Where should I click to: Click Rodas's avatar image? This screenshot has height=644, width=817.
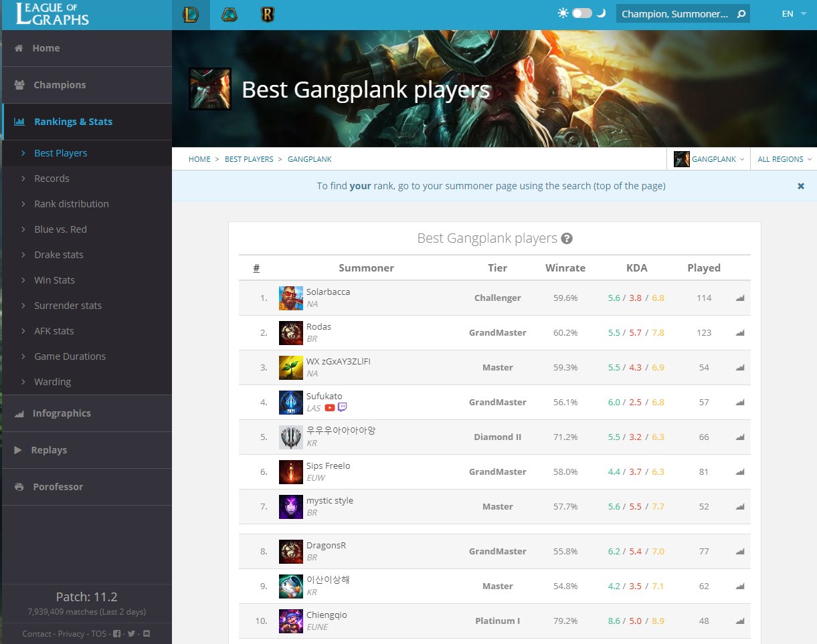(x=291, y=332)
